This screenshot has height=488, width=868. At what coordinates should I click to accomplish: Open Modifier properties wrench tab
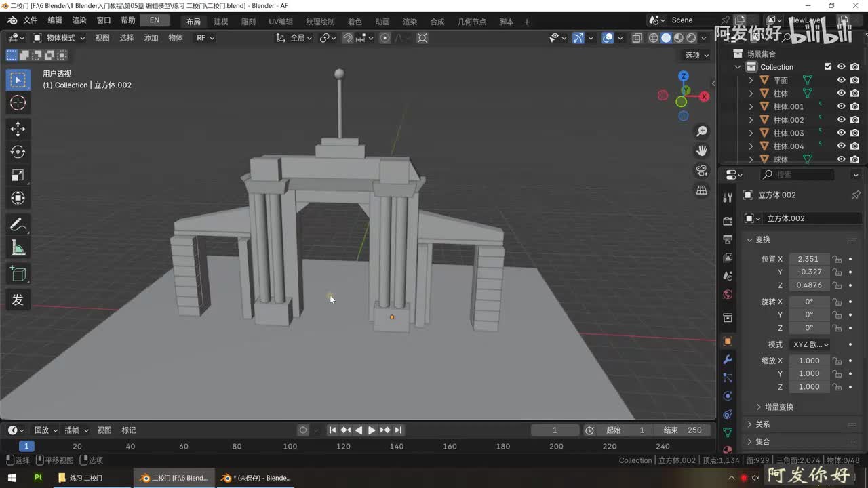pos(728,359)
